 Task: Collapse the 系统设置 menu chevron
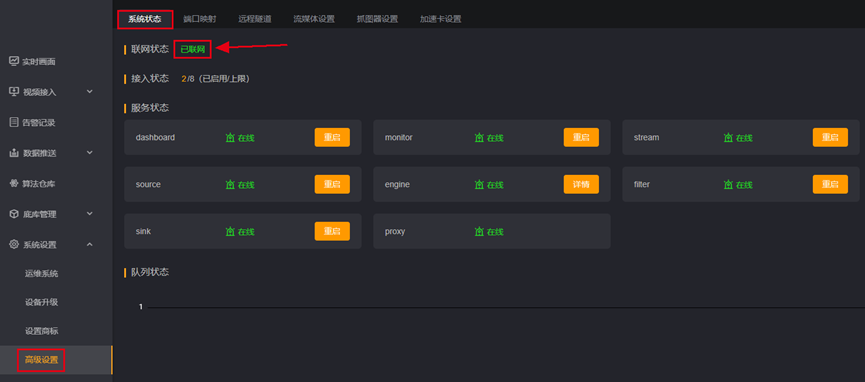point(90,244)
